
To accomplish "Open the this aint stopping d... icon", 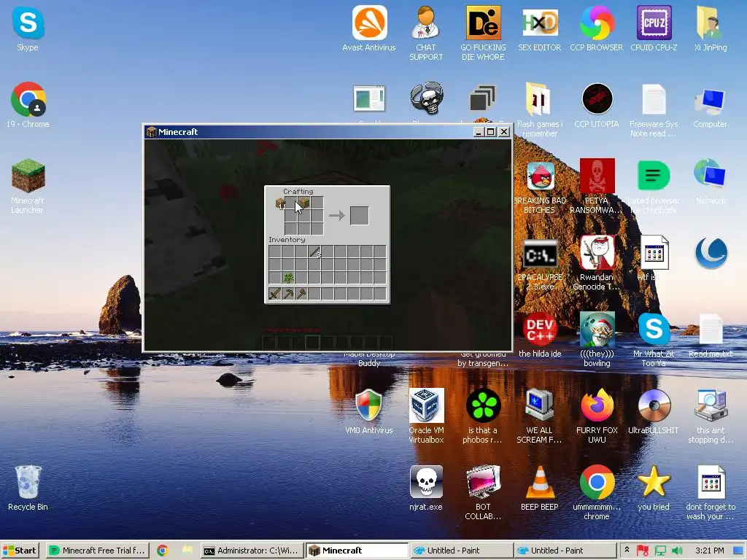I will 711,416.
